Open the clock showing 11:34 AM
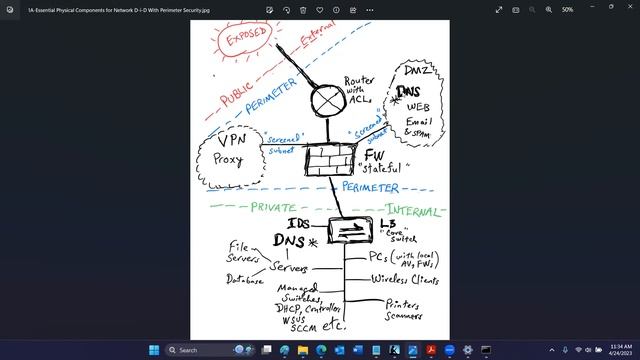The image size is (640, 360). (x=621, y=350)
